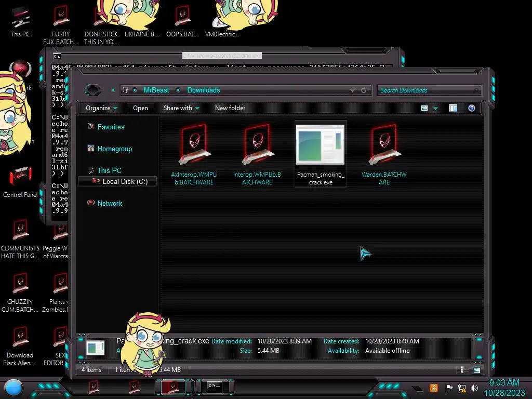The width and height of the screenshot is (532, 399).
Task: Select This PC desktop icon
Action: click(x=20, y=22)
